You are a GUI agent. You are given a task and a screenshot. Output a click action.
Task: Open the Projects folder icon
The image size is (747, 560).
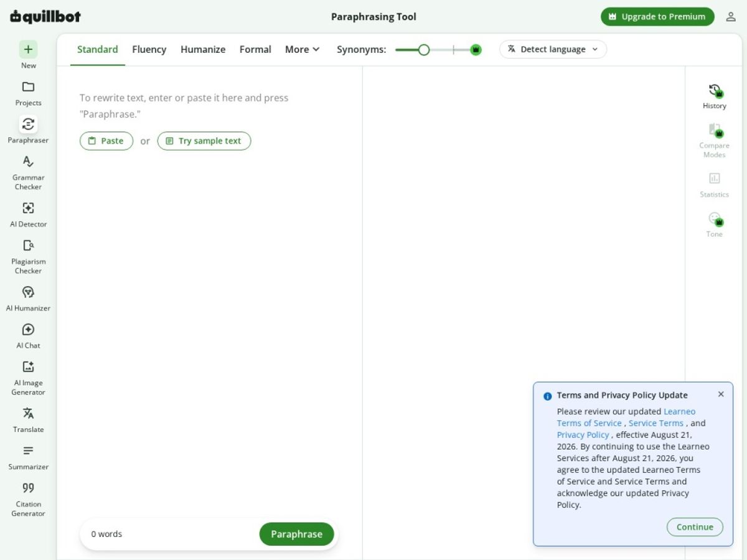pos(28,86)
